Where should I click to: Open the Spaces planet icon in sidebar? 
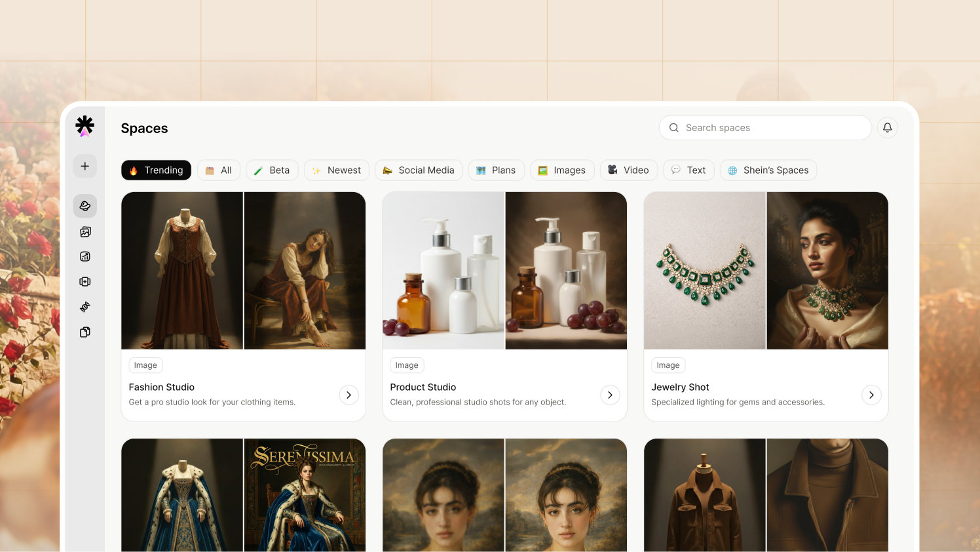pyautogui.click(x=85, y=206)
